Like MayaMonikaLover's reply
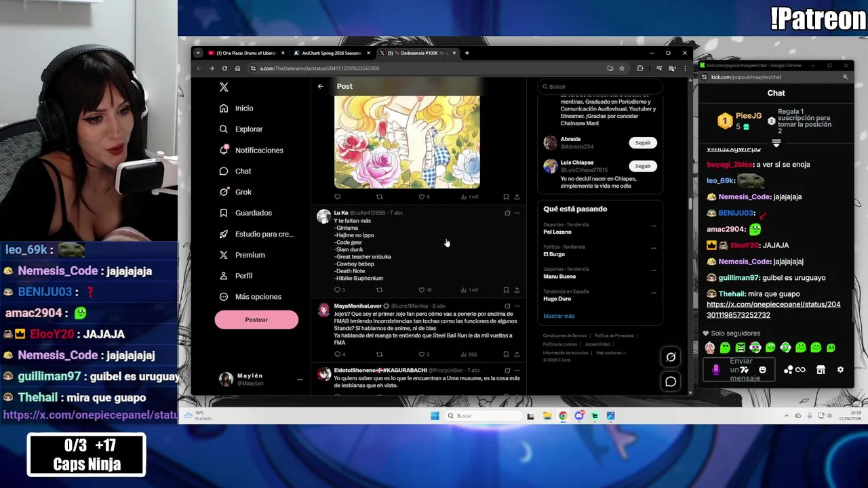 [x=423, y=354]
